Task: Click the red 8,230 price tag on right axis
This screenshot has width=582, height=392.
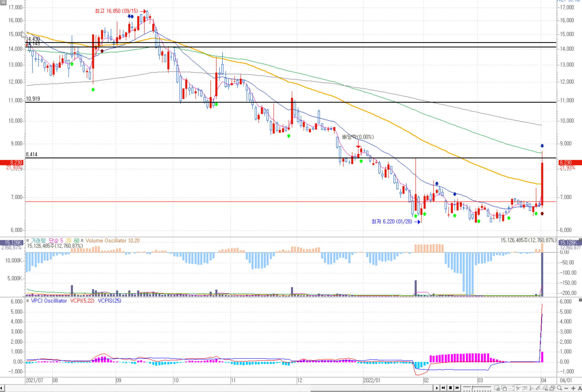Action: tap(570, 163)
